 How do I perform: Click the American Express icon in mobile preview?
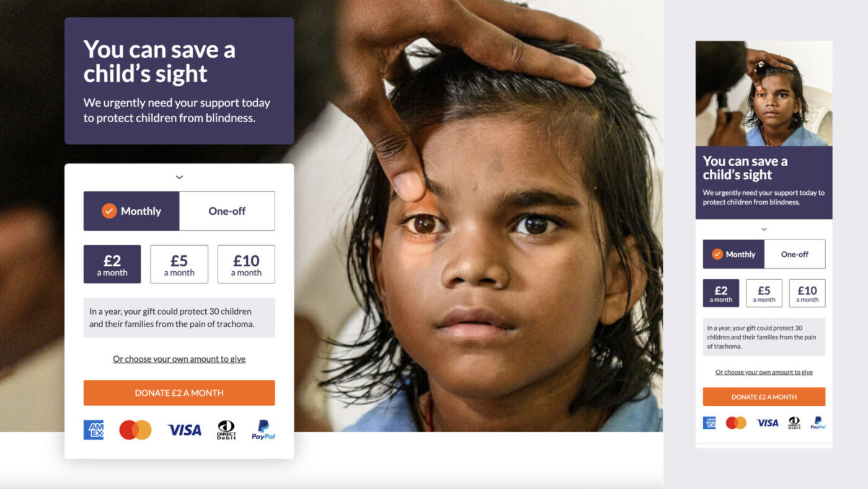(x=709, y=423)
